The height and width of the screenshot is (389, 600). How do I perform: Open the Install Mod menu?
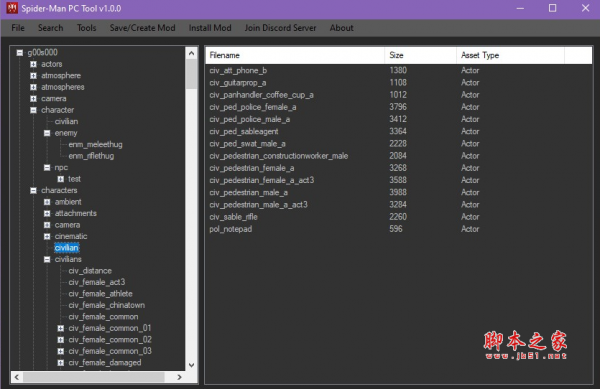point(210,28)
